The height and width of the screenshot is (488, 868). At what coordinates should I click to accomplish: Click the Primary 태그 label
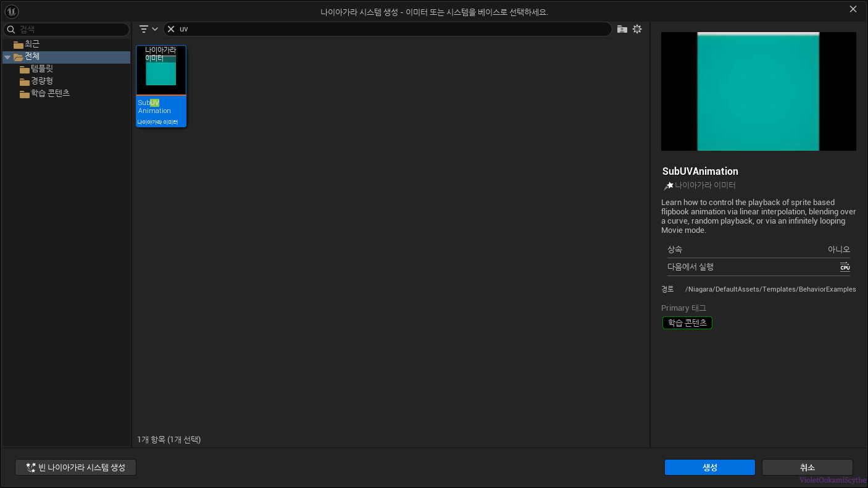coord(683,308)
